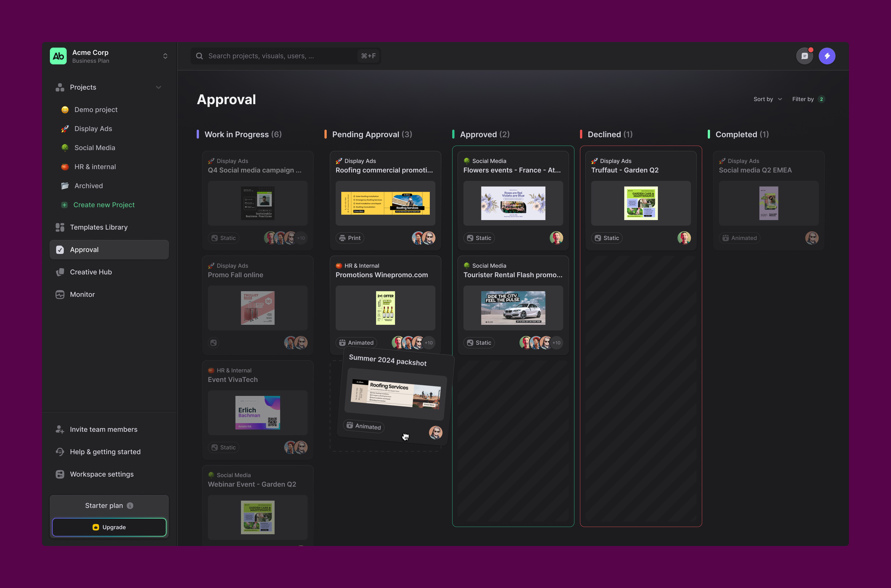
Task: Open the Approval board icon in sidebar
Action: pos(60,249)
